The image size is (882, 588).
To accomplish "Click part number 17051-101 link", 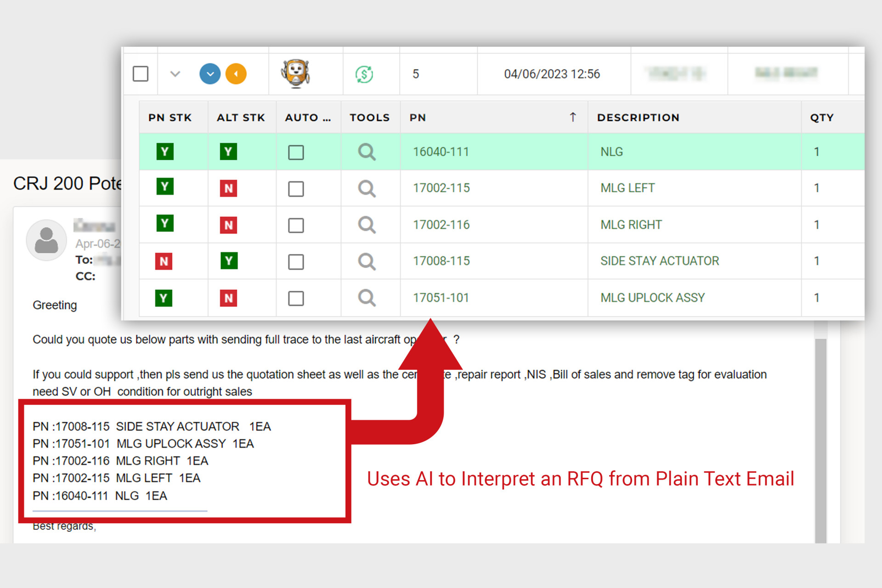I will [441, 298].
